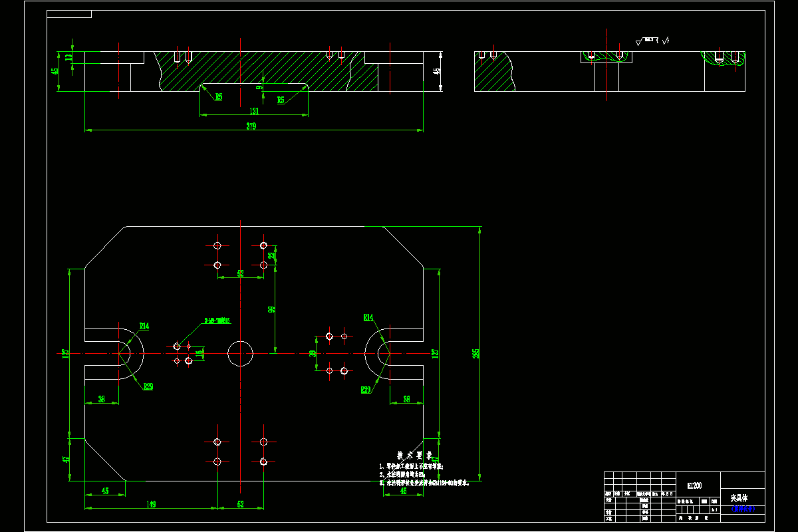
Task: Select the 30 hole spacing dimension
Action: 313,354
